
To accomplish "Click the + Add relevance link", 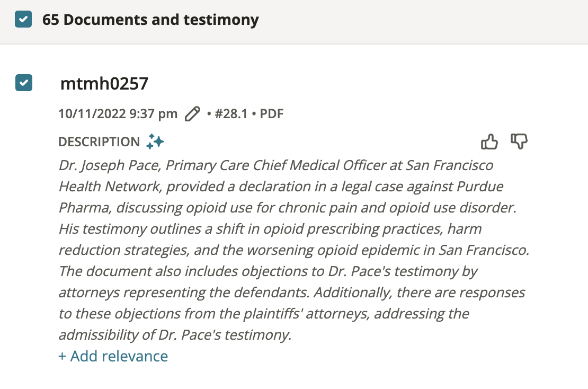I will 113,356.
